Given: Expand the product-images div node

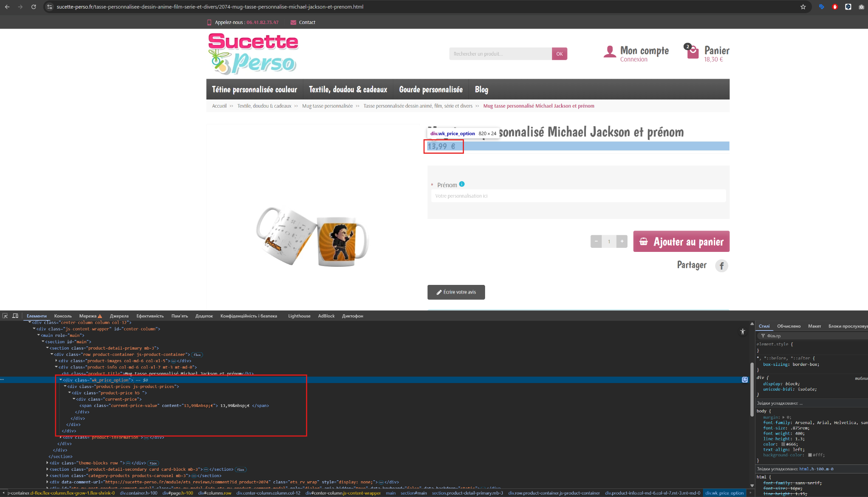Looking at the screenshot, I should click(56, 361).
